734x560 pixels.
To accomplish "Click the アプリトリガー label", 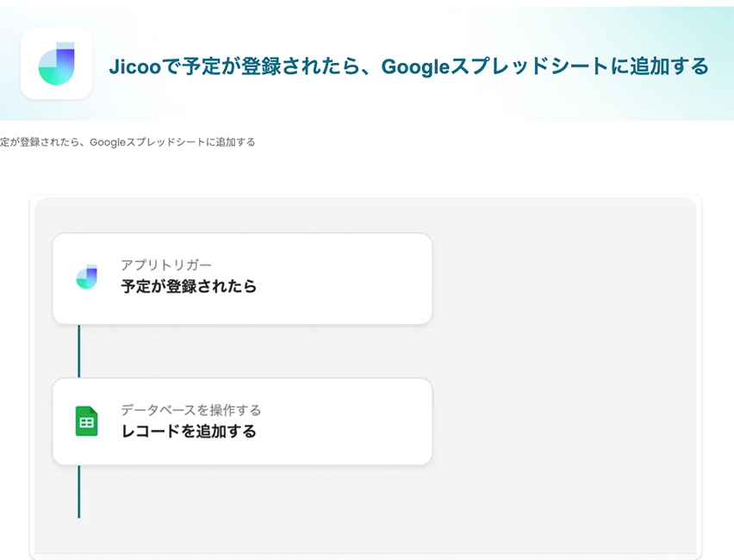I will (166, 264).
